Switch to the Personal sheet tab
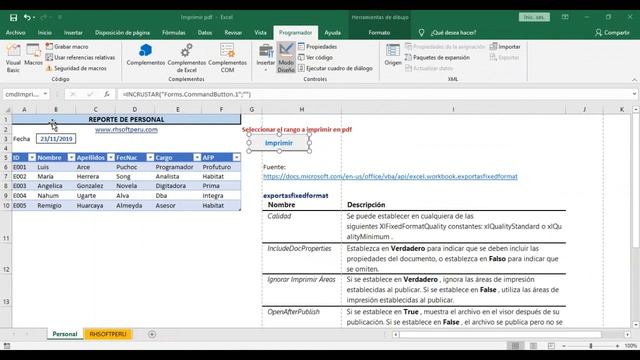This screenshot has width=640, height=360. [65, 334]
